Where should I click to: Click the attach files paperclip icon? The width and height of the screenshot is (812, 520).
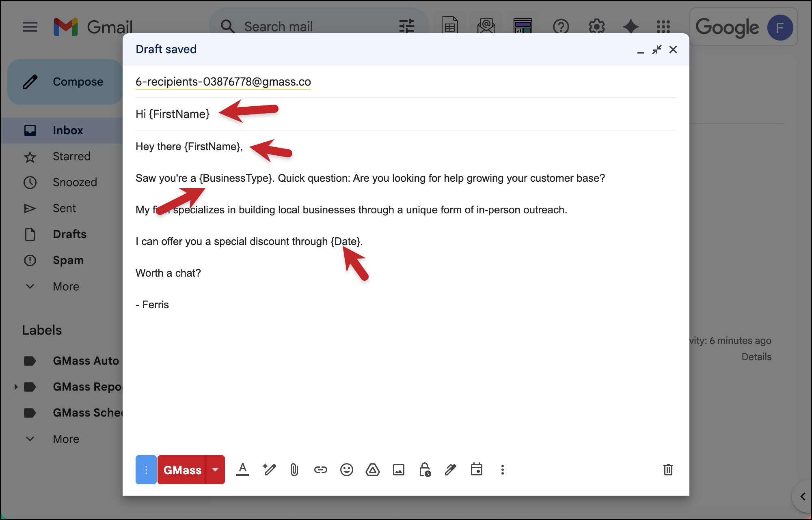click(294, 470)
